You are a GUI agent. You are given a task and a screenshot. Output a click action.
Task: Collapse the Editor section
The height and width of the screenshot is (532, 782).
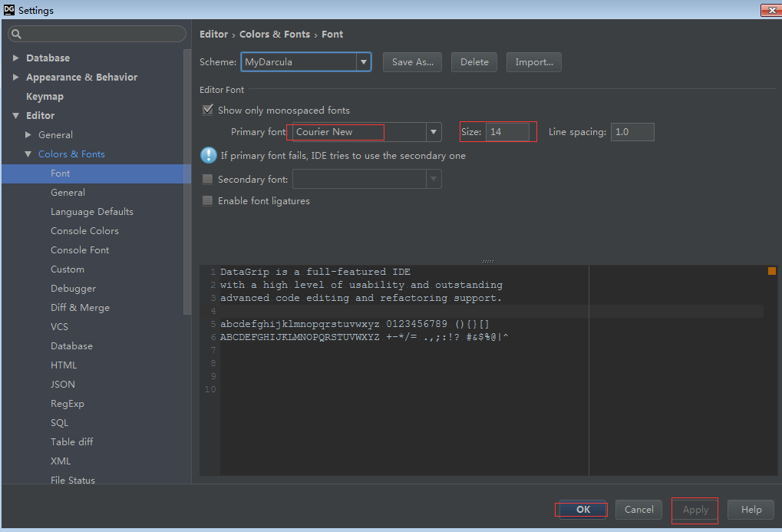pyautogui.click(x=15, y=115)
